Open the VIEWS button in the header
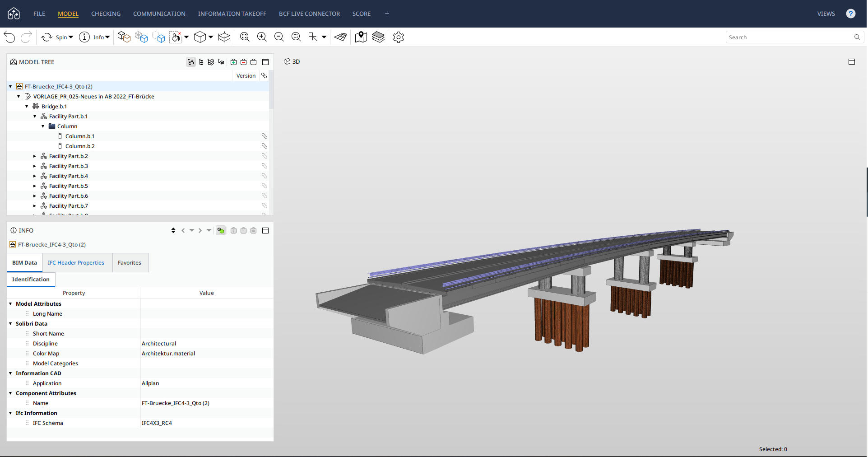 pos(826,14)
